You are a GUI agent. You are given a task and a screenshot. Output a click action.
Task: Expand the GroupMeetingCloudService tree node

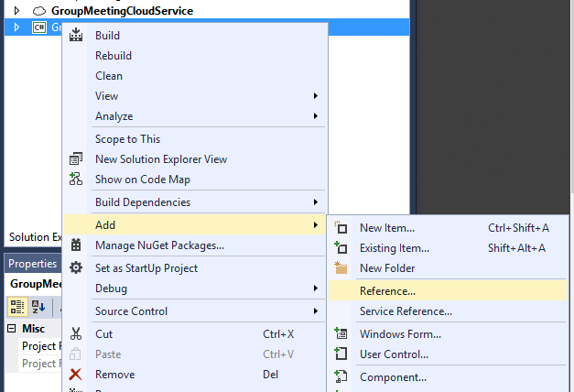click(16, 10)
